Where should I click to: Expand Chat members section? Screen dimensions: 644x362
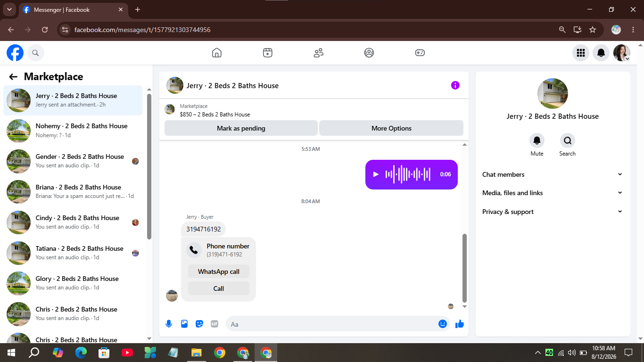pyautogui.click(x=552, y=174)
